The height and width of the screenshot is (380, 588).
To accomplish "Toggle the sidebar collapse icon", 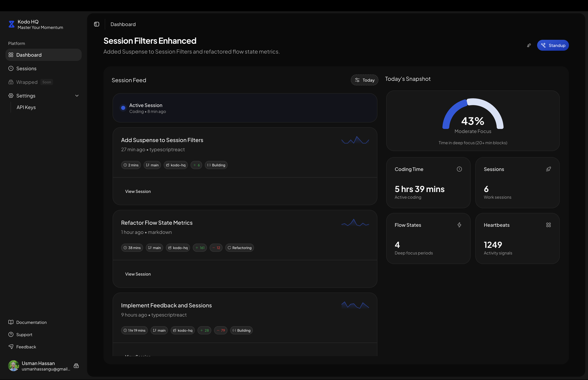I will [x=96, y=24].
